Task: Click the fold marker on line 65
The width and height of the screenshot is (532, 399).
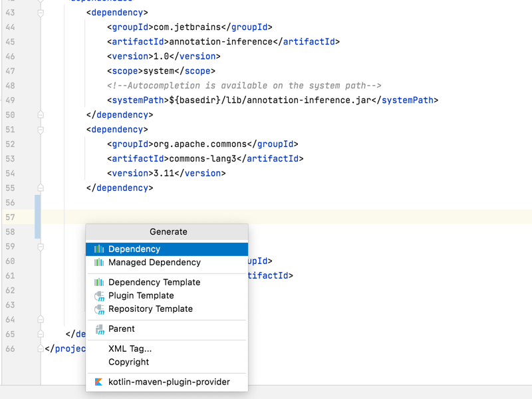Action: click(41, 334)
